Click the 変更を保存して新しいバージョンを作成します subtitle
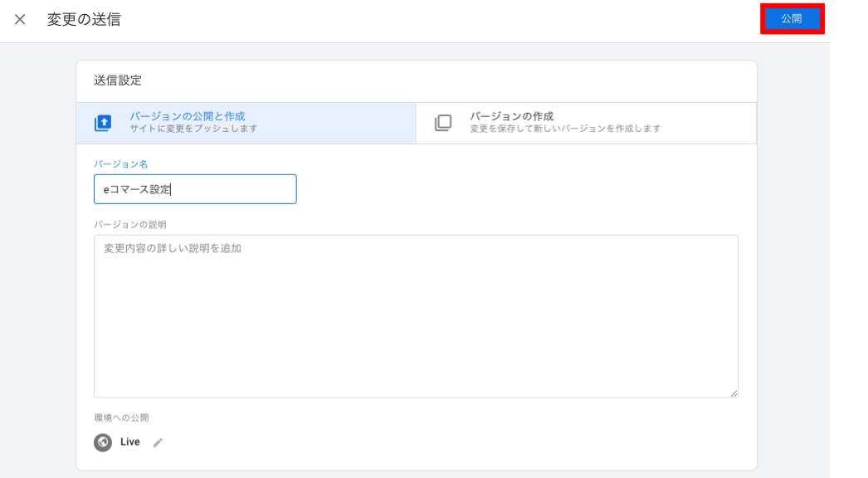The height and width of the screenshot is (478, 868). 565,129
